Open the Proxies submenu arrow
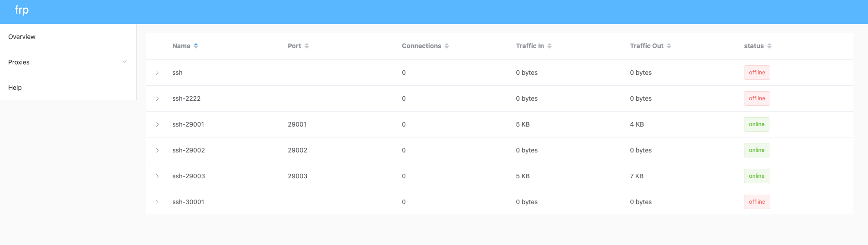 (125, 62)
